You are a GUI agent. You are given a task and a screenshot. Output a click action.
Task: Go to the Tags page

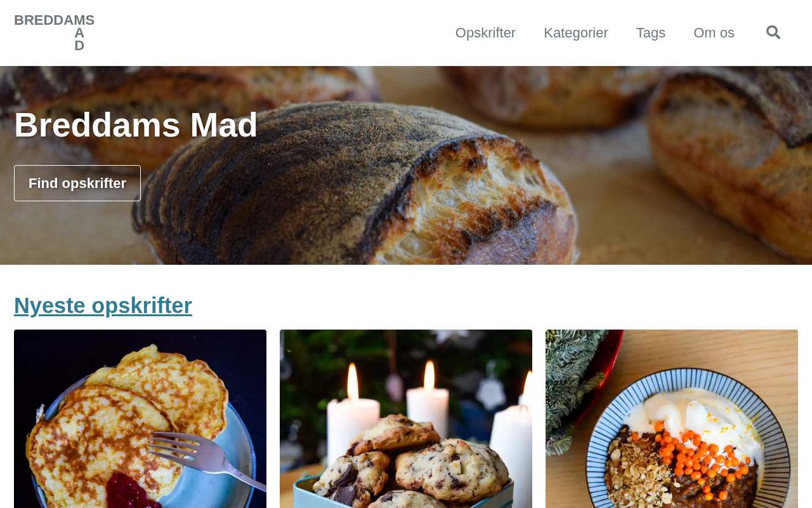pyautogui.click(x=651, y=32)
